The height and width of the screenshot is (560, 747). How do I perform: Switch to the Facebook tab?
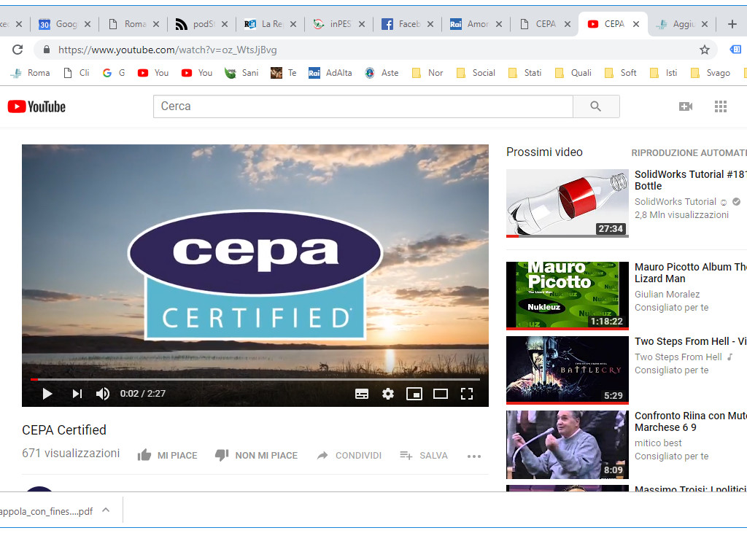click(x=403, y=24)
